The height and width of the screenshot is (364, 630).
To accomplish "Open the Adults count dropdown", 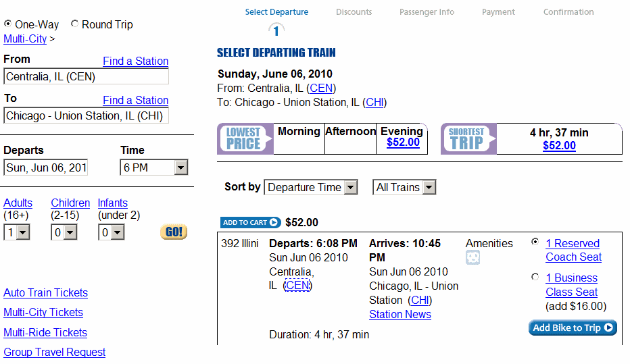I will [17, 232].
